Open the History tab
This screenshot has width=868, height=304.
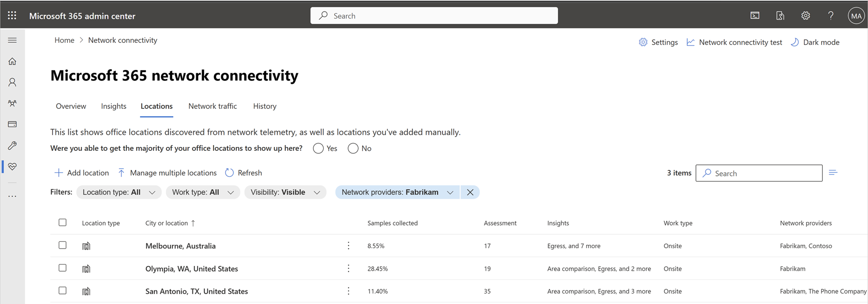coord(265,106)
